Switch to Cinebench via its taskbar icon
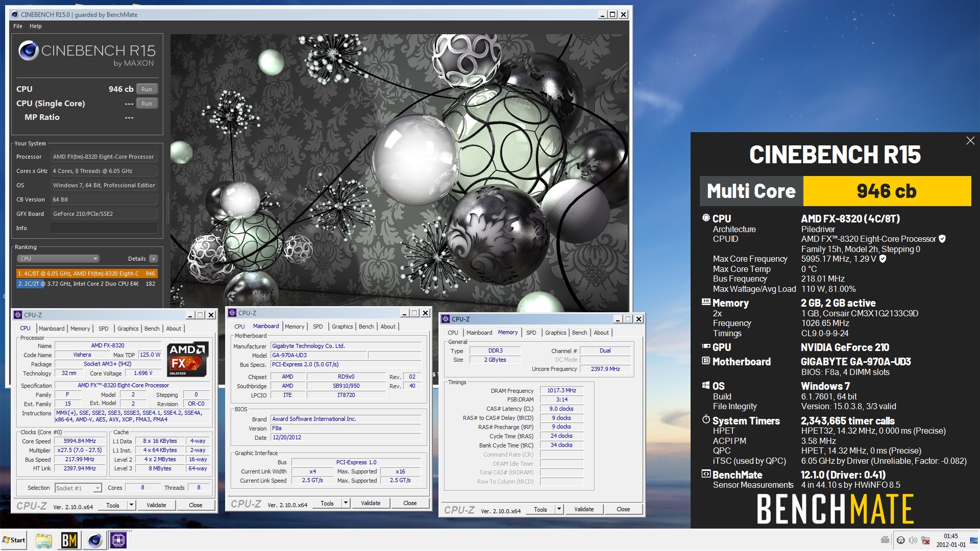This screenshot has width=980, height=551. 94,540
